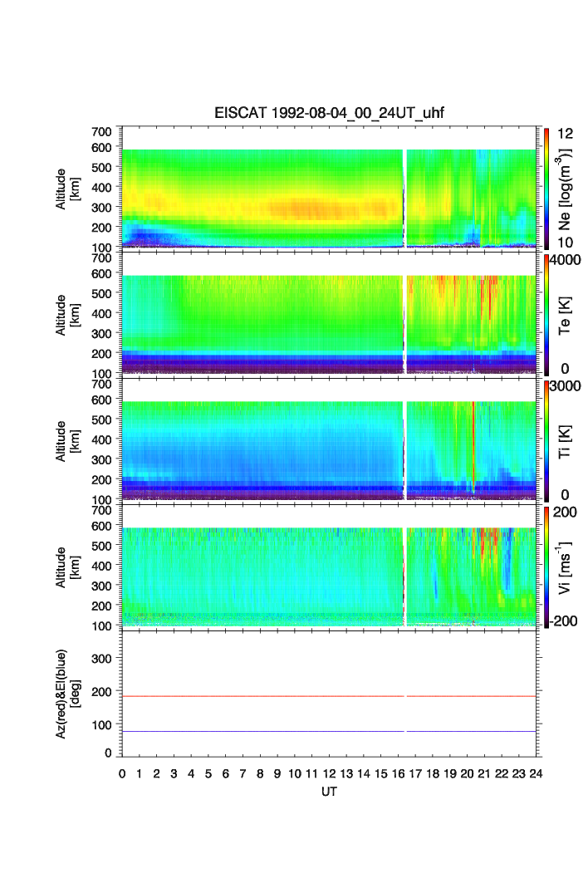The image size is (588, 883).
Task: Click the 12 maximum on Ne color bar
Action: 565,134
